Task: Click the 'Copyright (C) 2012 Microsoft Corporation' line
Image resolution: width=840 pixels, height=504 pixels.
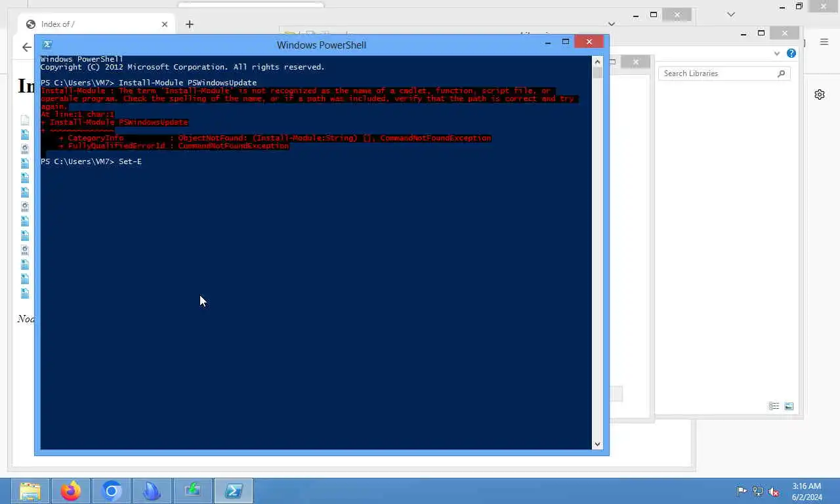Action: pos(182,67)
